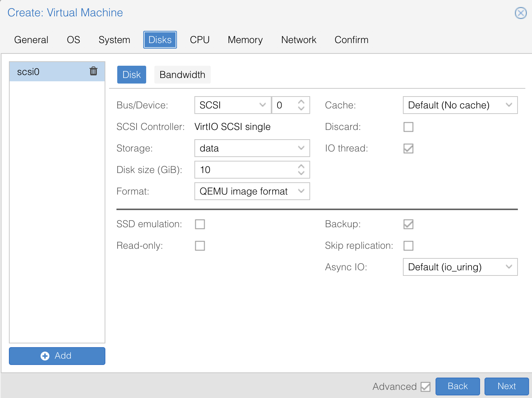
Task: Delete the scsi0 disk with trash icon
Action: (x=93, y=71)
